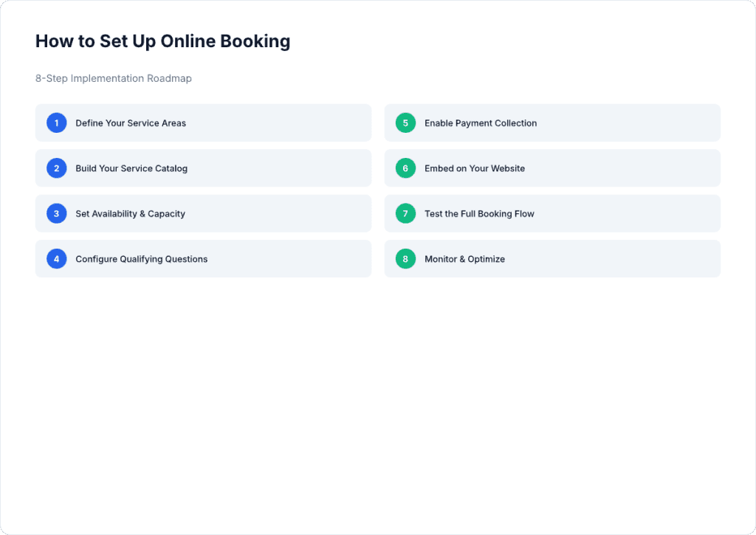This screenshot has height=535, width=756.
Task: Open Test the Full Booking Flow
Action: tap(552, 213)
